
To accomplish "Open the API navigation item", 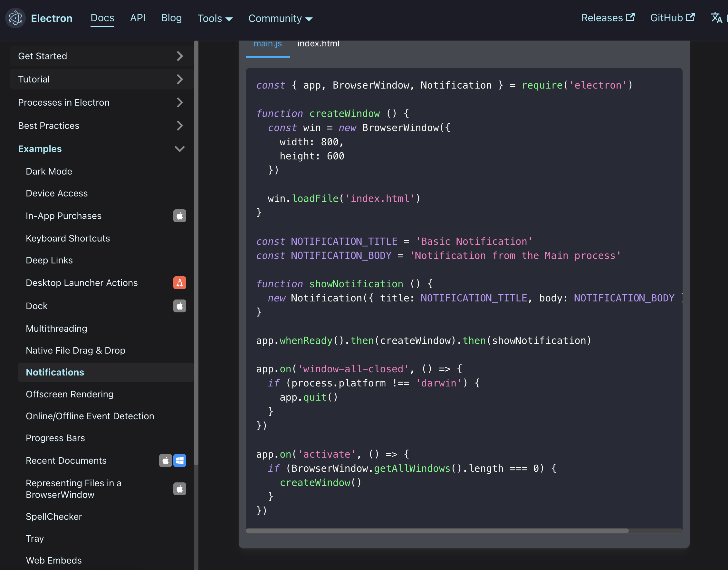I will pyautogui.click(x=138, y=18).
